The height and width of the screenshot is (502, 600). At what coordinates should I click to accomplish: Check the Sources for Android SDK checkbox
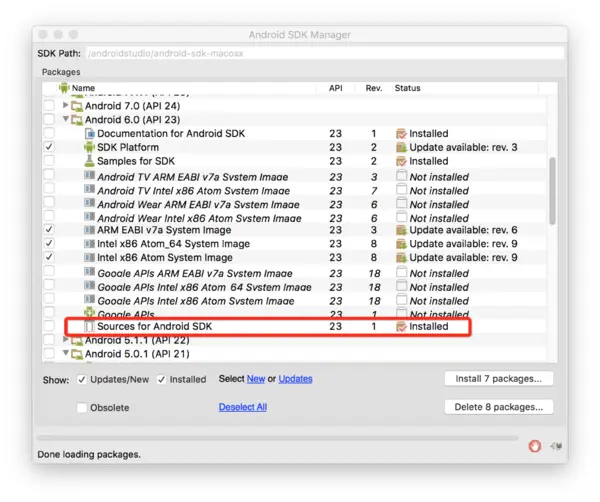click(49, 326)
